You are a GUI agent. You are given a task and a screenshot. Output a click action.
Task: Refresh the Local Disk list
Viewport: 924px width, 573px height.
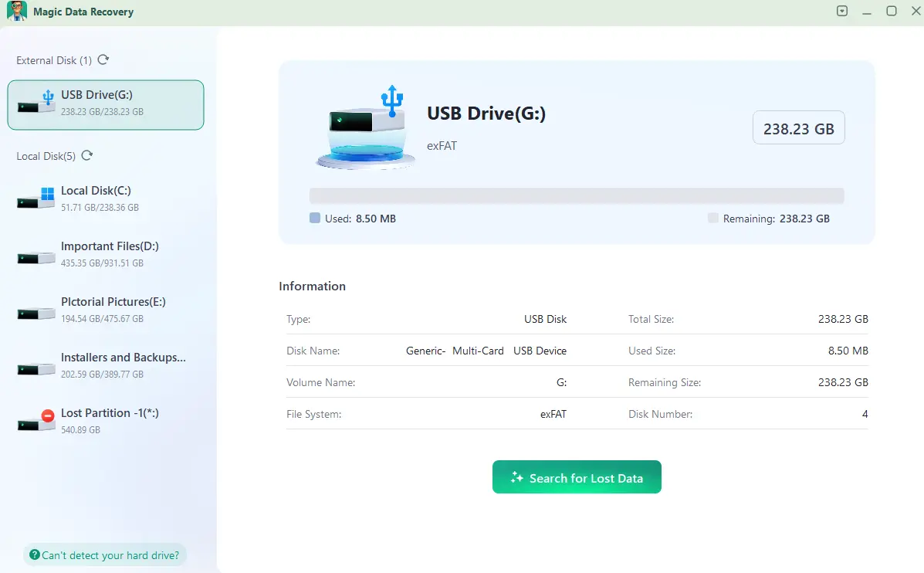86,156
